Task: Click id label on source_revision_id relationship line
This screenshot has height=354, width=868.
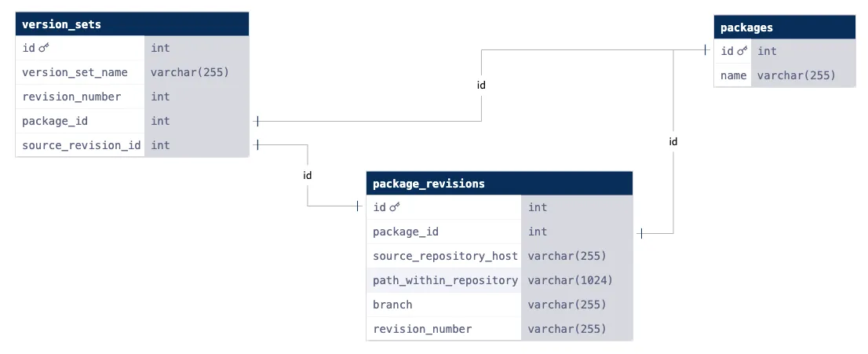Action: coord(308,175)
